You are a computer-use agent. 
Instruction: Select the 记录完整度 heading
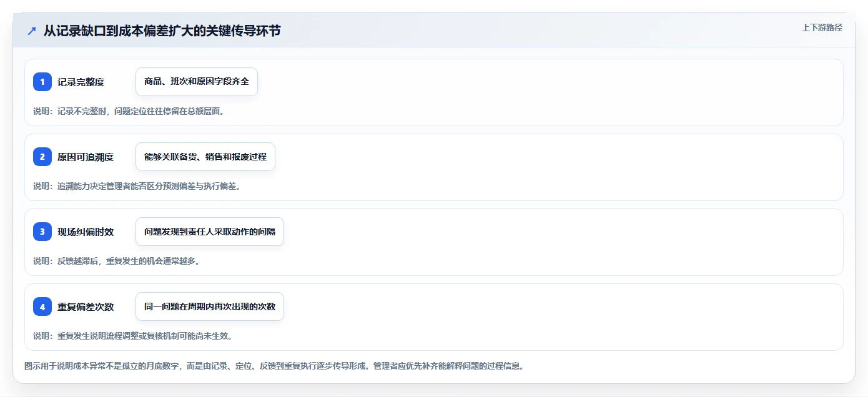coord(81,82)
